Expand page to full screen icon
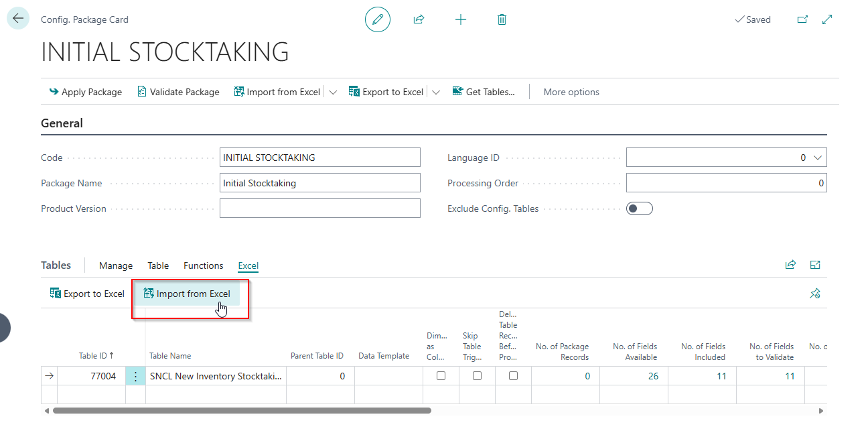This screenshot has width=868, height=433. [827, 19]
